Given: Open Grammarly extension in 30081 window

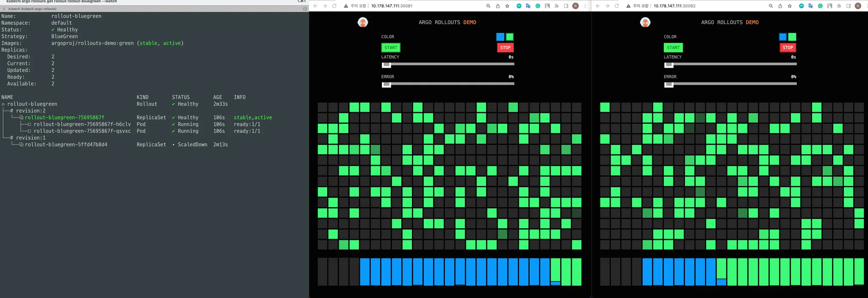Looking at the screenshot, I should pyautogui.click(x=538, y=6).
